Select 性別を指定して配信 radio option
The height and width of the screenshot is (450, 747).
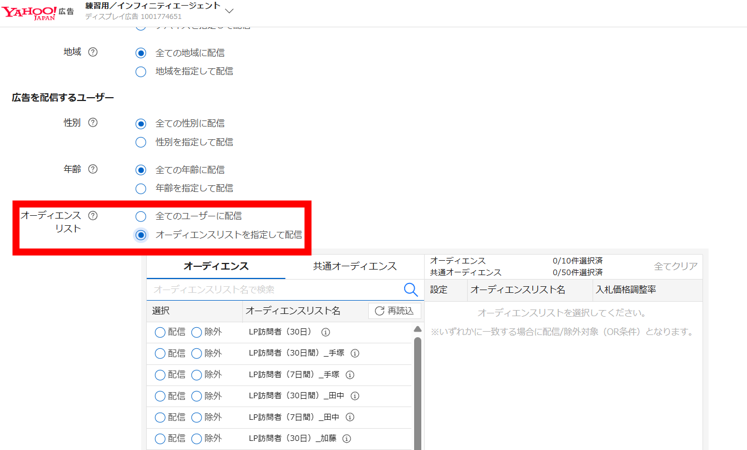141,142
